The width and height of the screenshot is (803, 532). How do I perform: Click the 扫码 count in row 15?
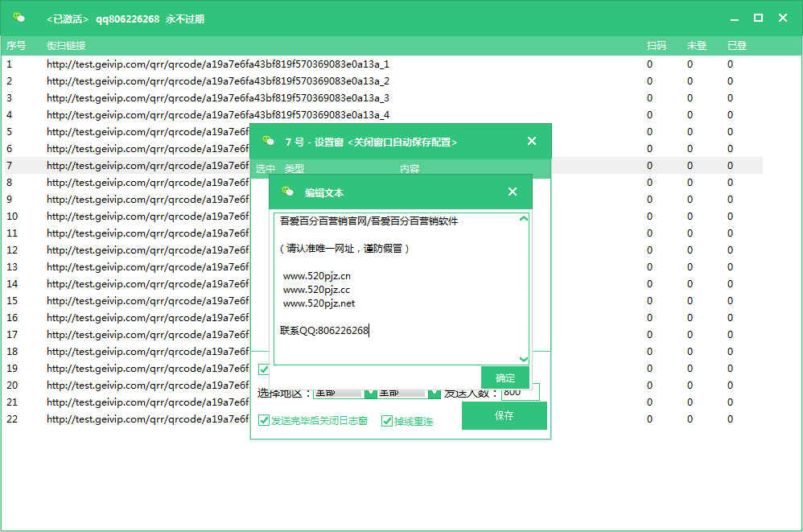pyautogui.click(x=649, y=300)
